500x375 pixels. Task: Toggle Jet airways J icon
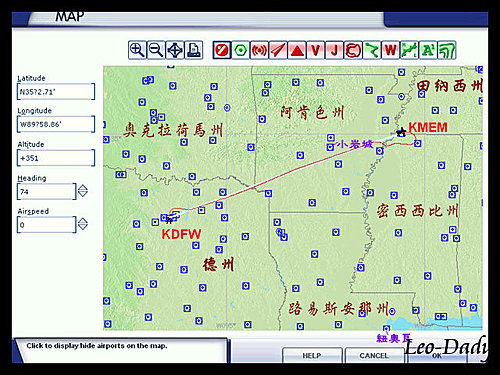pos(334,50)
